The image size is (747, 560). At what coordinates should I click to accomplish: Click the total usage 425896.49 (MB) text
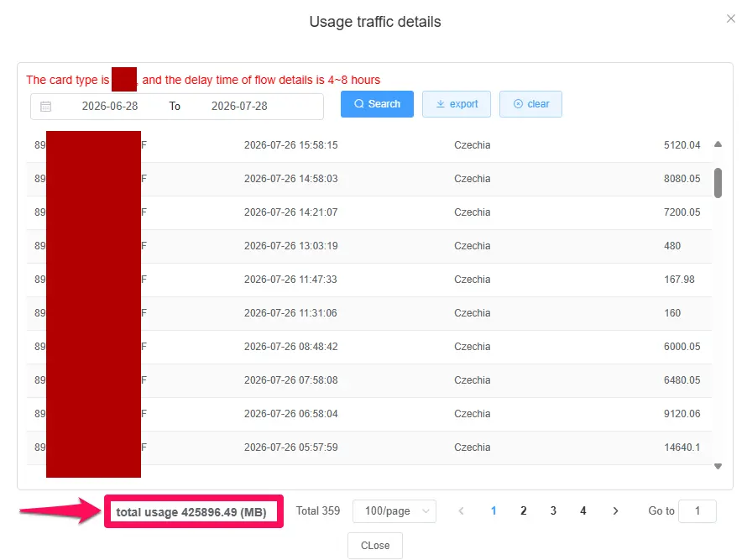tap(191, 512)
